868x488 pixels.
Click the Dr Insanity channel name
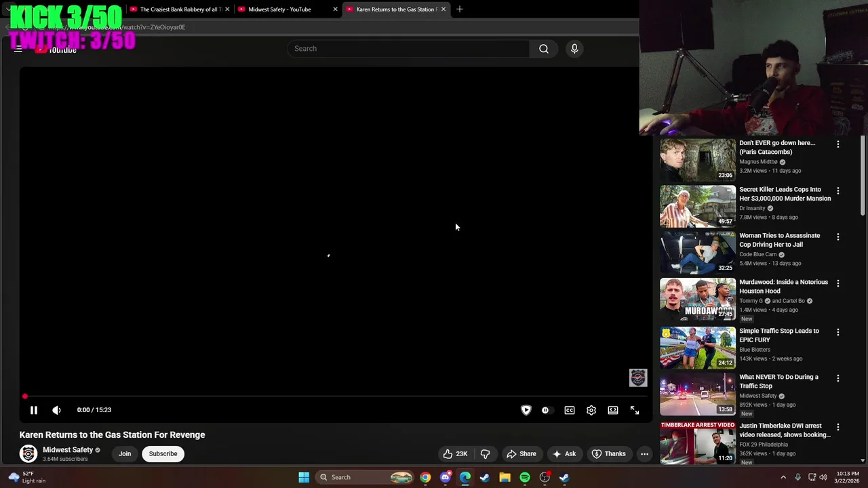coord(752,209)
